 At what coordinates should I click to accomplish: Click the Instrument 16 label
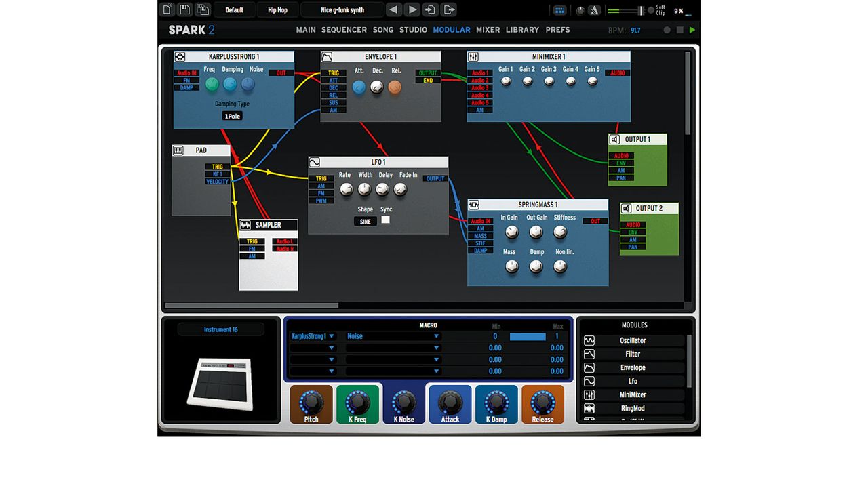pos(221,329)
